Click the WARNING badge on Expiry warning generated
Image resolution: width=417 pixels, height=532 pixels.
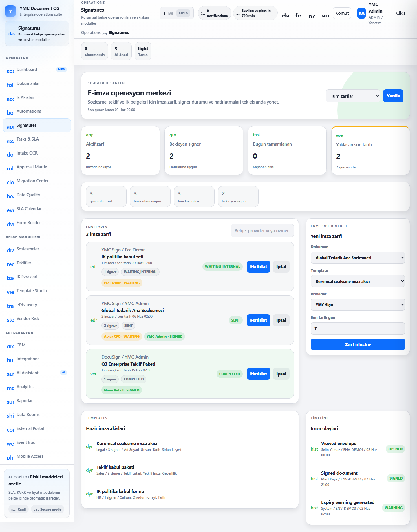point(394,508)
